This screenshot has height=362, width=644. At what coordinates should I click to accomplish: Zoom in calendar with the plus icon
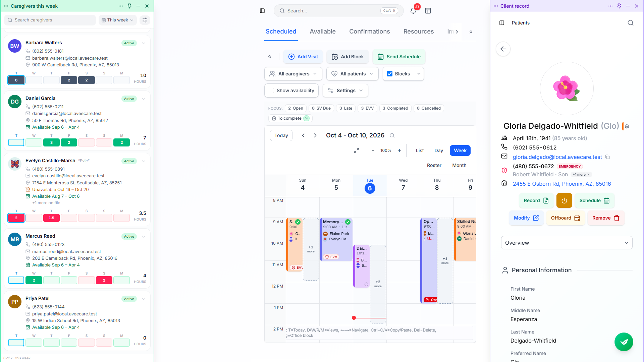(399, 150)
